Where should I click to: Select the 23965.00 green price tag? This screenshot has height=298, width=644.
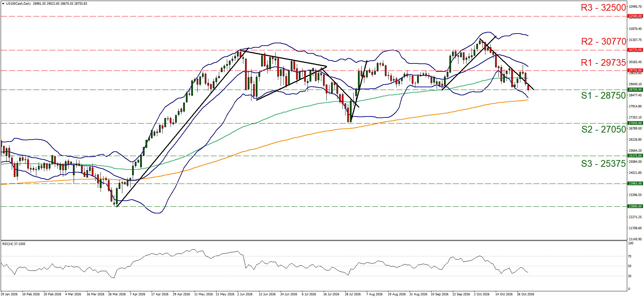pos(635,184)
